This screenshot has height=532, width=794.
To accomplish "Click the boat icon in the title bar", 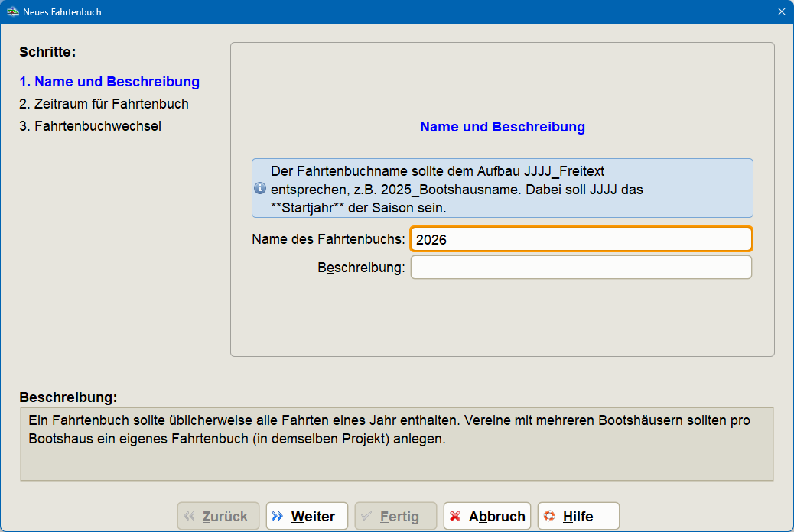I will pyautogui.click(x=12, y=11).
